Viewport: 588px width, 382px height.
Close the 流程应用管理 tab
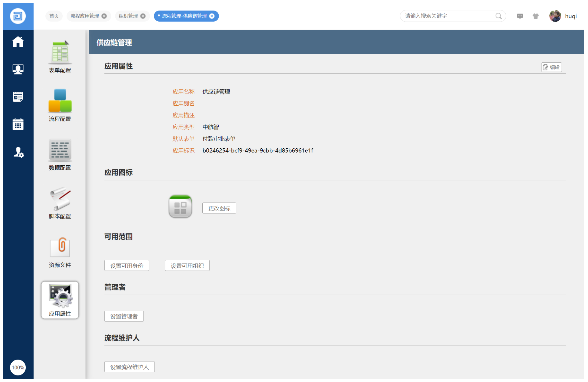coord(104,16)
